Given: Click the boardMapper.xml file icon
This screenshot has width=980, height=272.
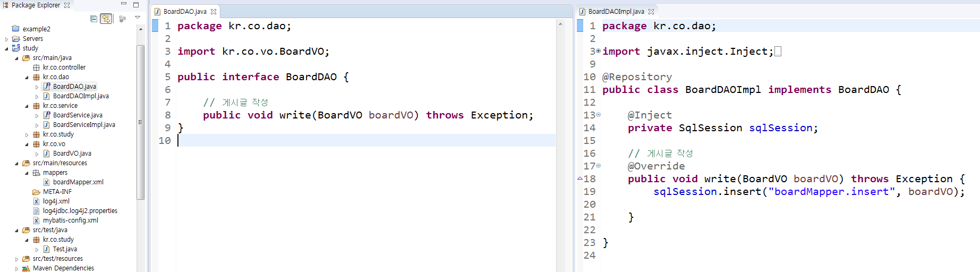Looking at the screenshot, I should pyautogui.click(x=47, y=182).
